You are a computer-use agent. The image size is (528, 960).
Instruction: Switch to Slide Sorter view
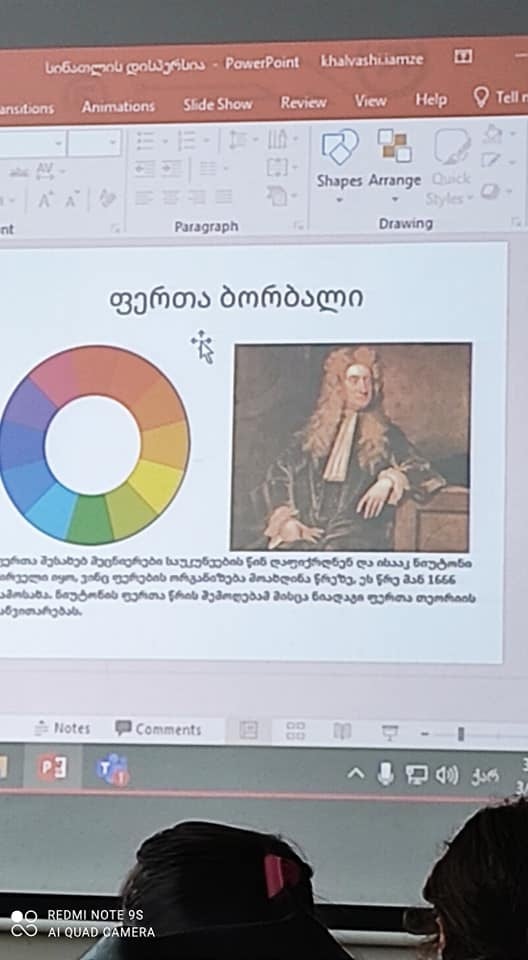pos(295,730)
